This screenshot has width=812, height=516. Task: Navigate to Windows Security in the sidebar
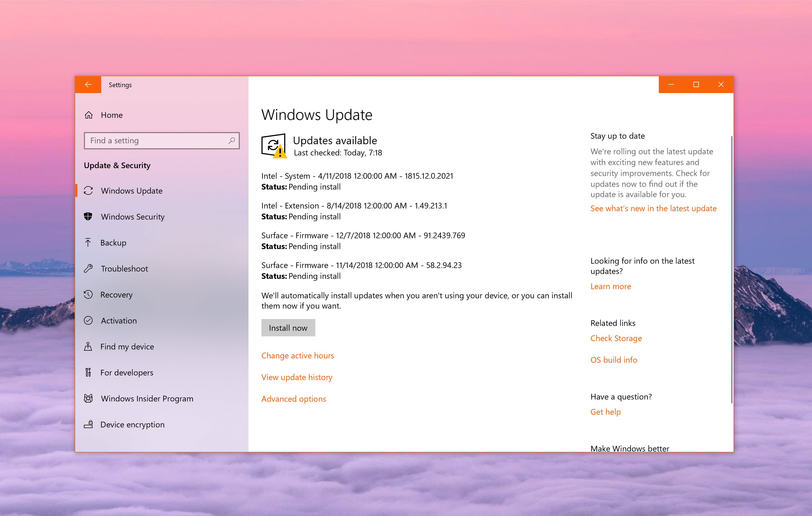coord(132,217)
